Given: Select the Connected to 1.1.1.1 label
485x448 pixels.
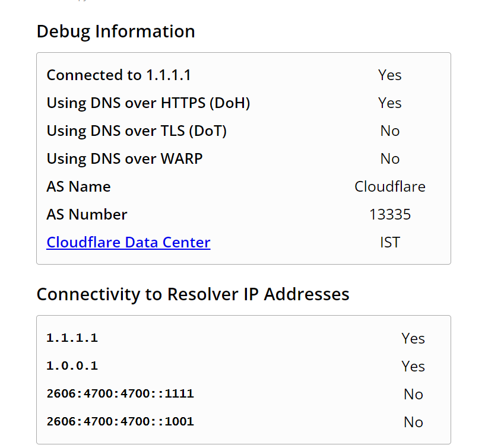Looking at the screenshot, I should pos(119,75).
